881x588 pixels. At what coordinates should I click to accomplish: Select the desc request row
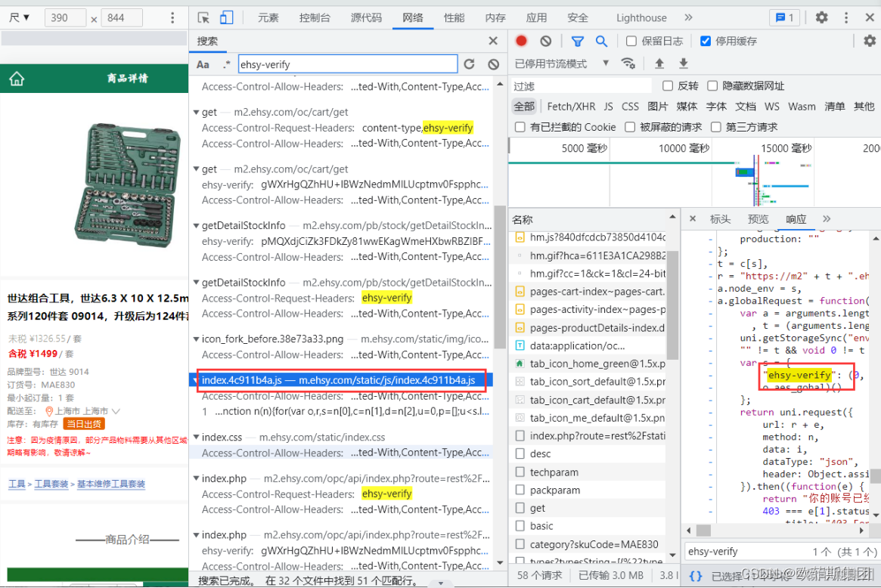[x=588, y=453]
